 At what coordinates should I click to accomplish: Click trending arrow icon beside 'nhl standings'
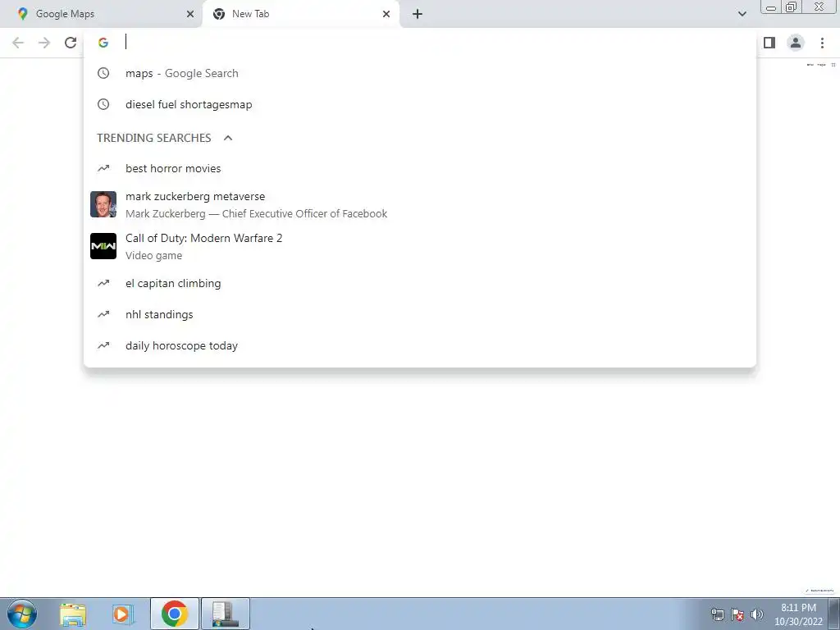click(x=103, y=314)
